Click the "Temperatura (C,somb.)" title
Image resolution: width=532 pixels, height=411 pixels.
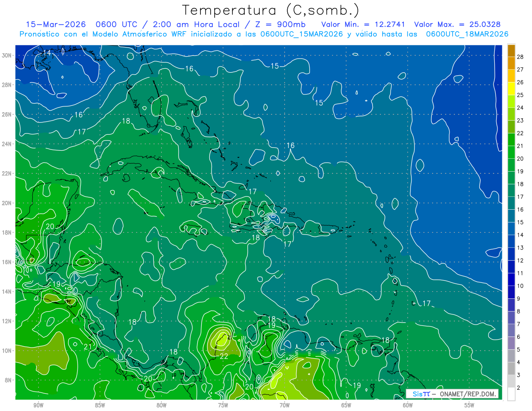271,10
